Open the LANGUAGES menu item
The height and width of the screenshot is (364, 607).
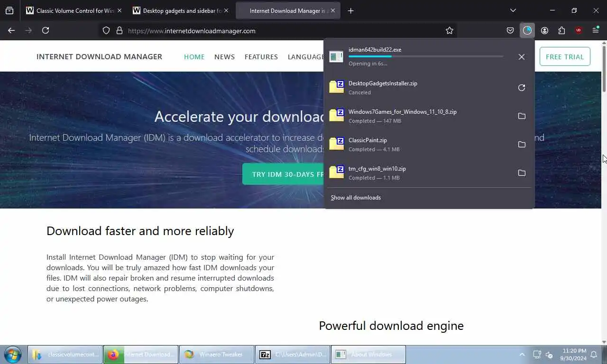coord(305,57)
